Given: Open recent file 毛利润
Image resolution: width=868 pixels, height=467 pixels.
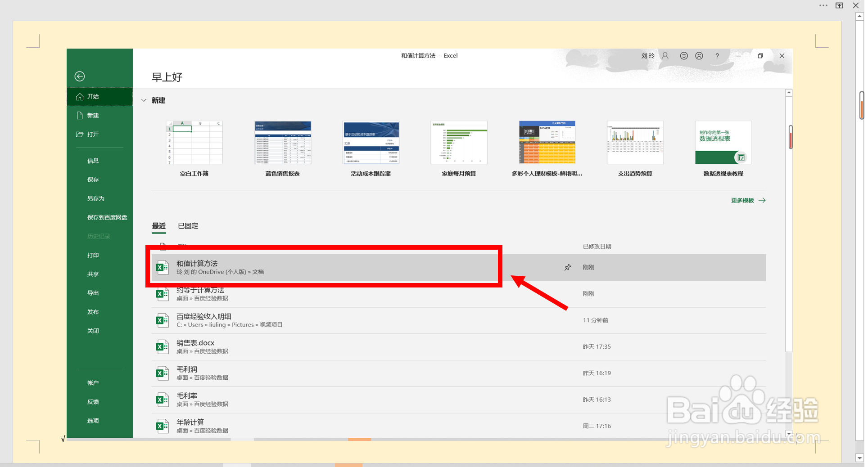Looking at the screenshot, I should [459, 373].
